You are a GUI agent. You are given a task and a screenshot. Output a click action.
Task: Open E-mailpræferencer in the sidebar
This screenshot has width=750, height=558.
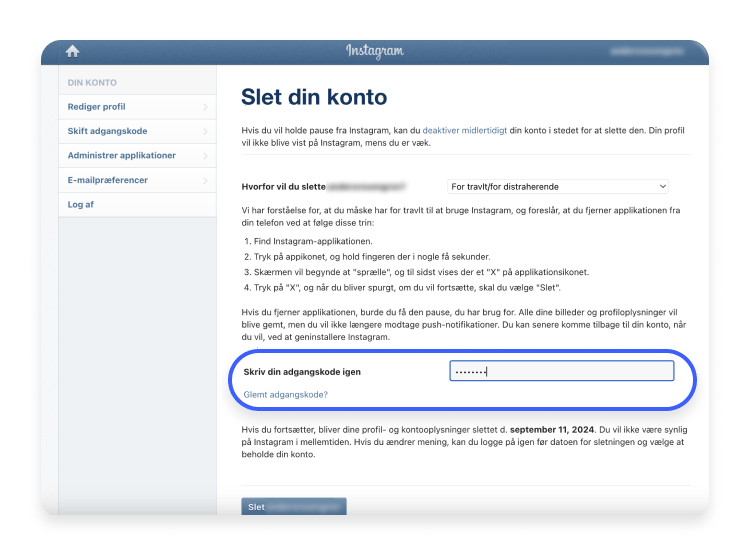point(137,180)
